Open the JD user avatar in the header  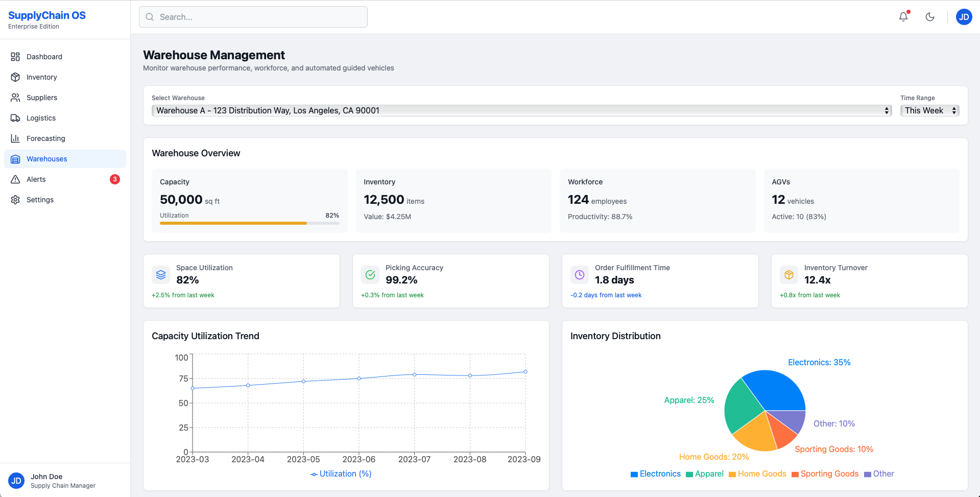click(964, 17)
